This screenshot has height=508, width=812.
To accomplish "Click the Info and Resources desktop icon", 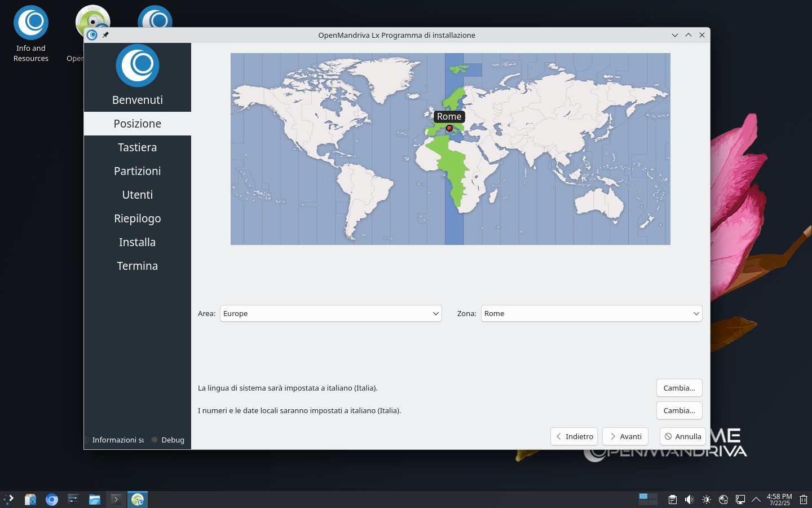I will pyautogui.click(x=31, y=34).
